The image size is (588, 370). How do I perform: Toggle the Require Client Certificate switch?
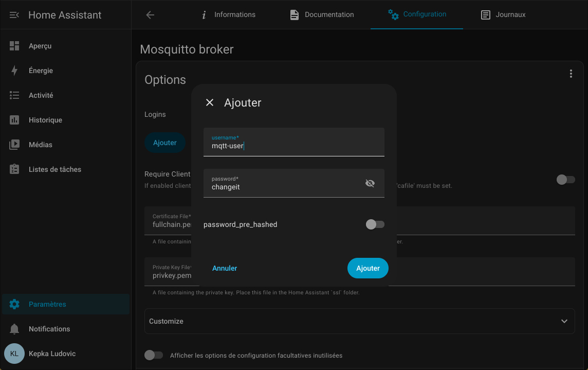click(565, 180)
